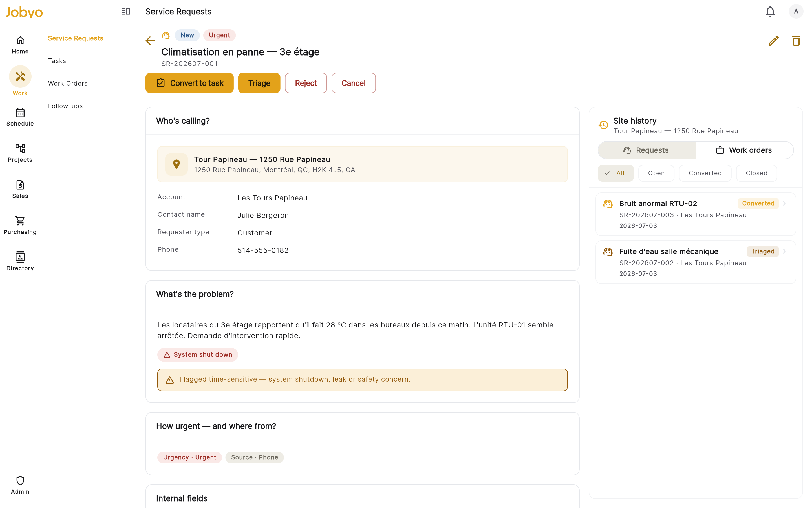
Task: Click the headset icon beside Bruit anormal RTU-02
Action: [x=608, y=204]
